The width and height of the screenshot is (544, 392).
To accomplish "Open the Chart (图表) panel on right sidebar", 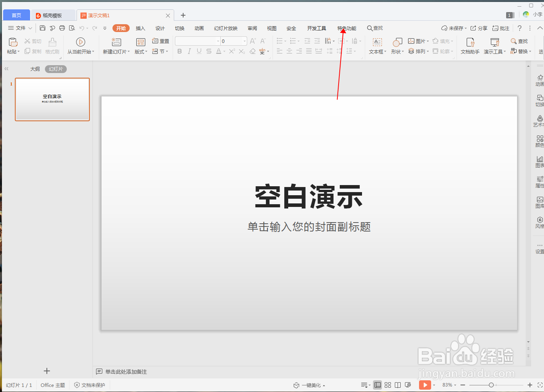I will 539,161.
